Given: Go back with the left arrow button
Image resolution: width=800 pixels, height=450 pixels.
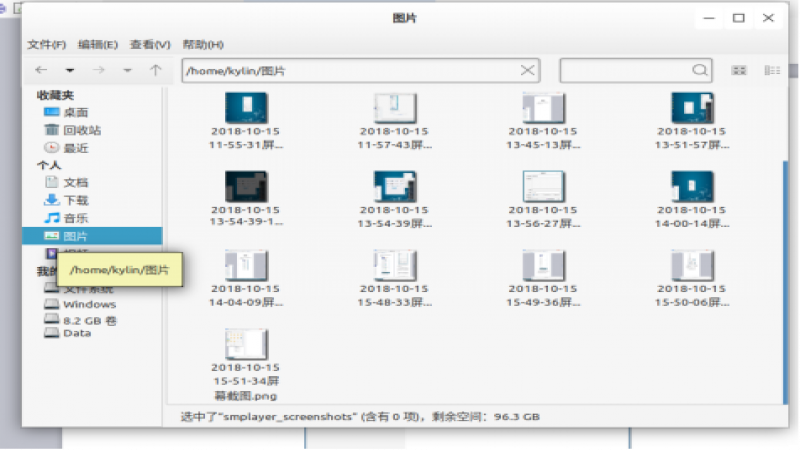Looking at the screenshot, I should 41,70.
